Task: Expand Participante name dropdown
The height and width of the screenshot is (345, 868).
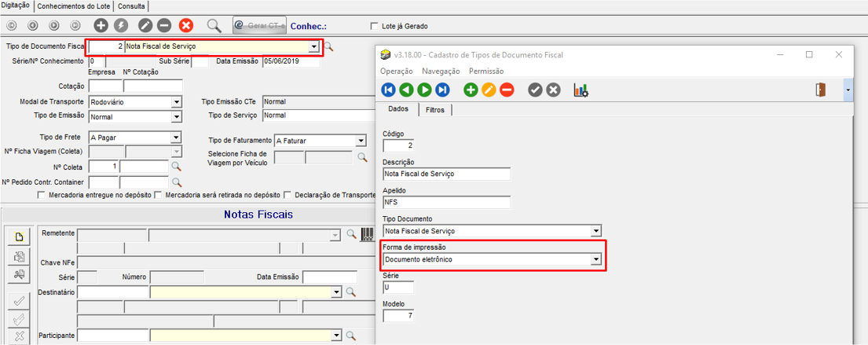Action: pyautogui.click(x=335, y=335)
